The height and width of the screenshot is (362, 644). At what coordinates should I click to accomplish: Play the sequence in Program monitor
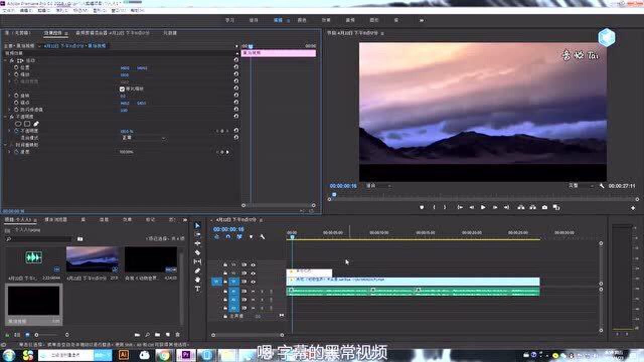click(483, 207)
